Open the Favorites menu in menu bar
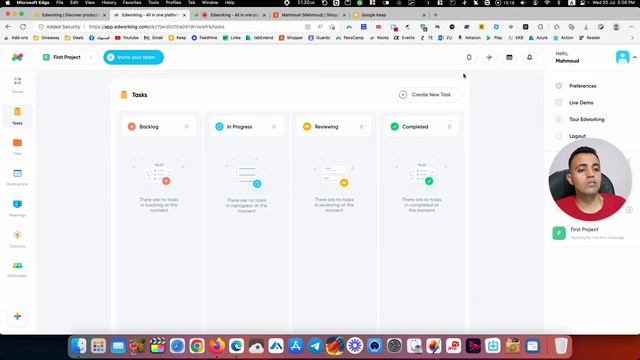 click(132, 3)
